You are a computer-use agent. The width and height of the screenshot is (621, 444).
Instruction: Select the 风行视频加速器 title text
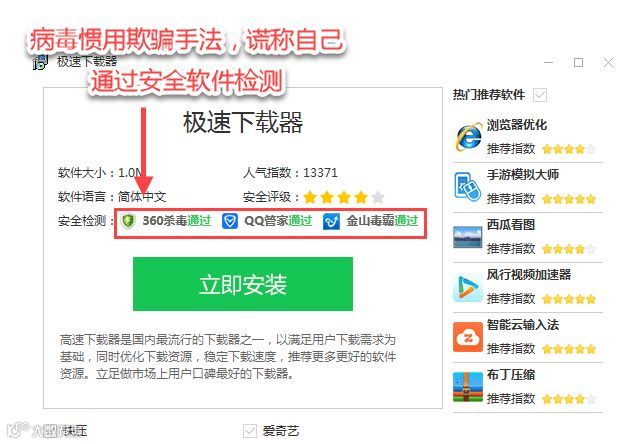click(x=528, y=274)
